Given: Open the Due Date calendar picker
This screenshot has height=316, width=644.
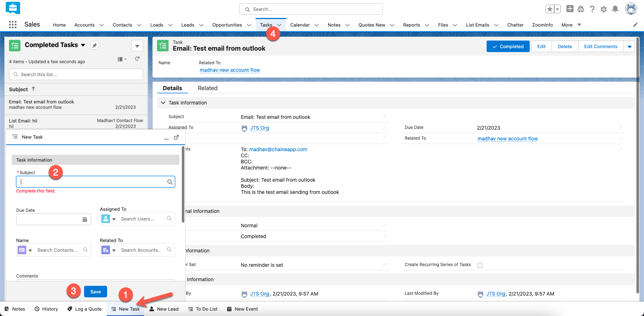Looking at the screenshot, I should tap(85, 219).
